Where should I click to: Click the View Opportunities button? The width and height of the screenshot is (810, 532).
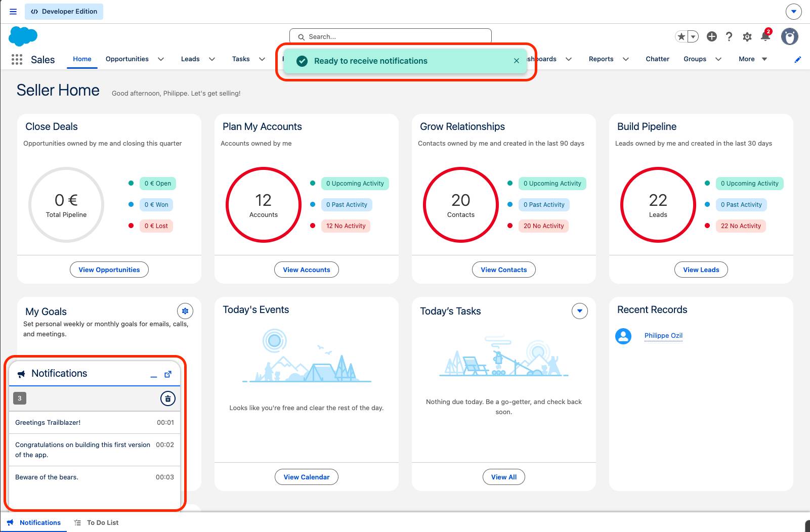pos(109,270)
